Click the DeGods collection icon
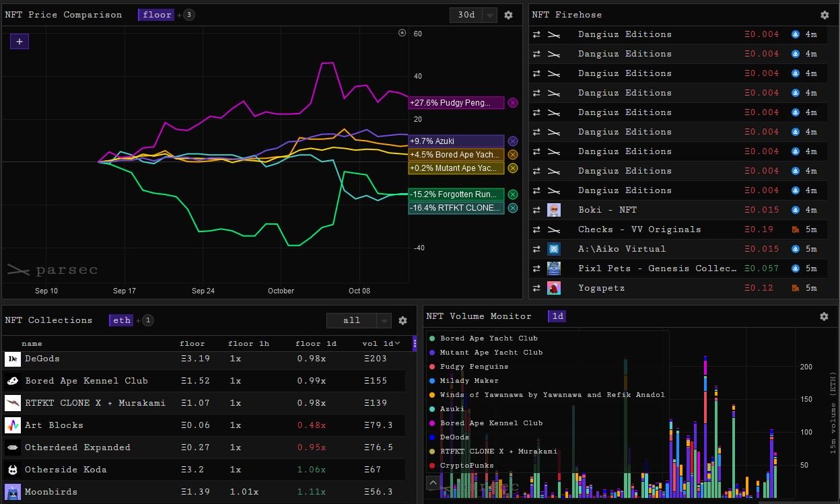The height and width of the screenshot is (504, 840). tap(13, 359)
